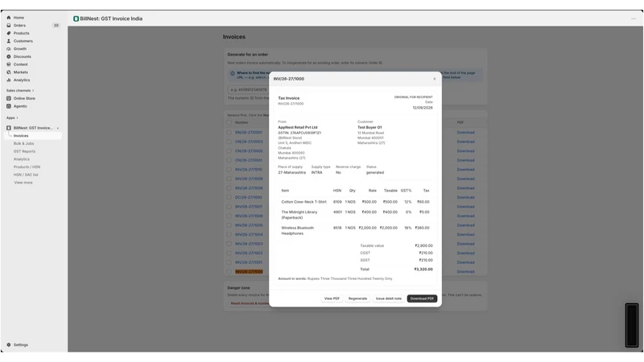Click the invoice date 12/09/2026

click(x=423, y=108)
